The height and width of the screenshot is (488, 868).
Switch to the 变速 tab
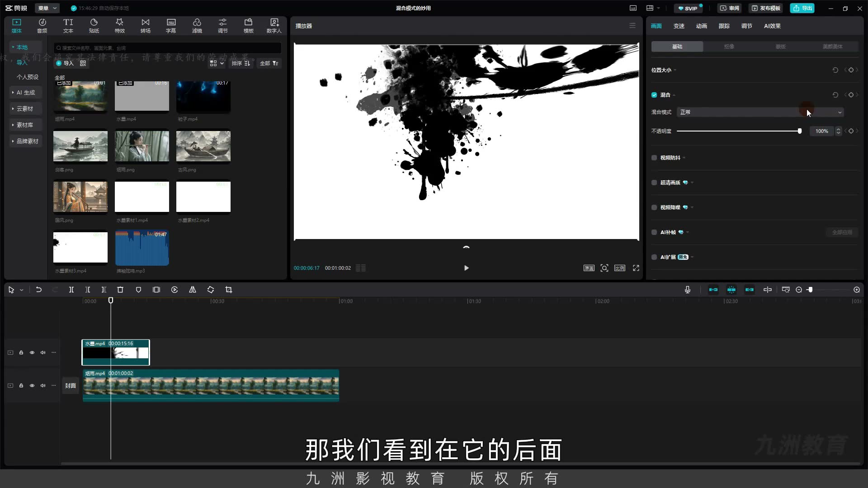click(679, 26)
